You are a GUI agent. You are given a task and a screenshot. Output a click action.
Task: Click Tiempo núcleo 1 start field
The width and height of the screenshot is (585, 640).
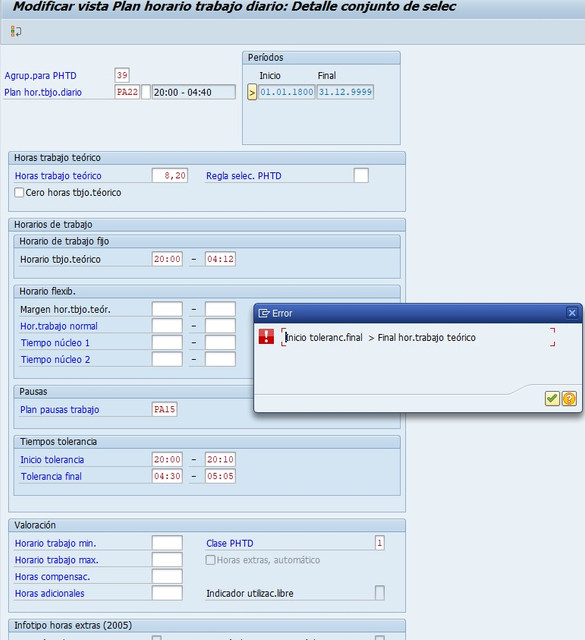pyautogui.click(x=167, y=342)
